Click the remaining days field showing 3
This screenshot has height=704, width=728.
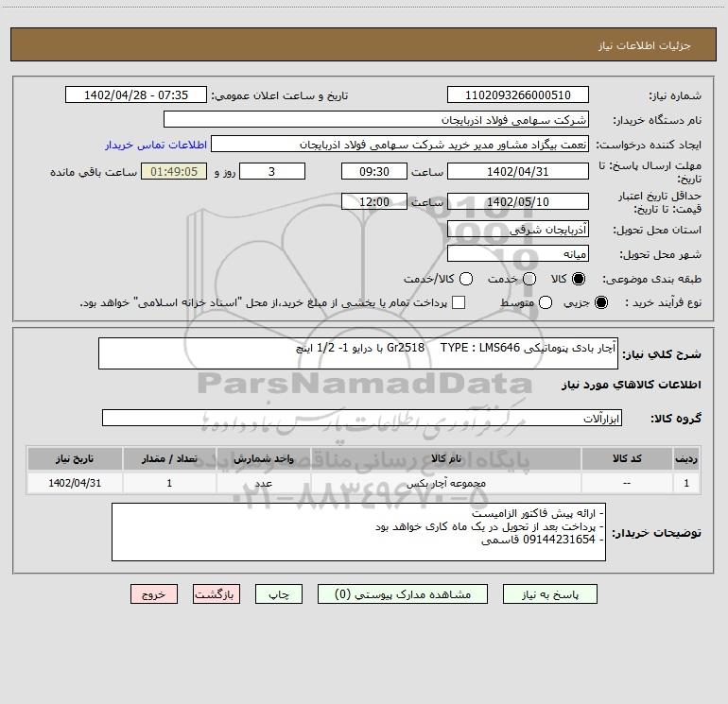click(x=272, y=171)
